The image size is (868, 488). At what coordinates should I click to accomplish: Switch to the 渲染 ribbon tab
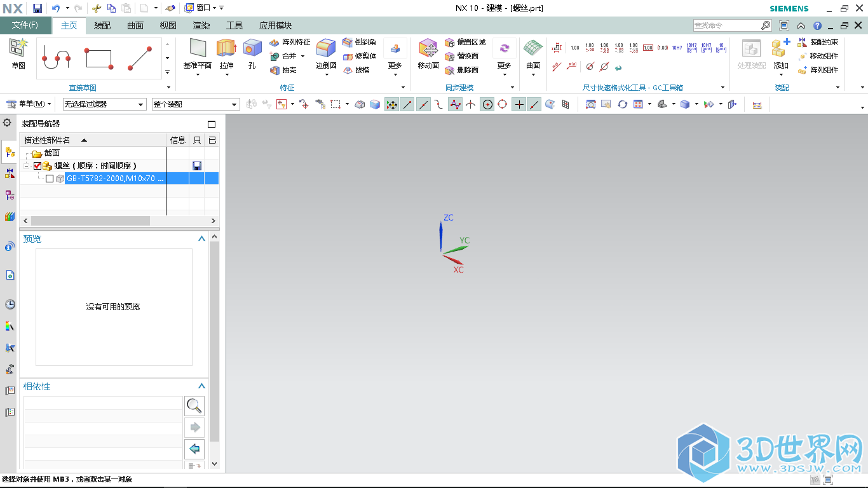201,25
